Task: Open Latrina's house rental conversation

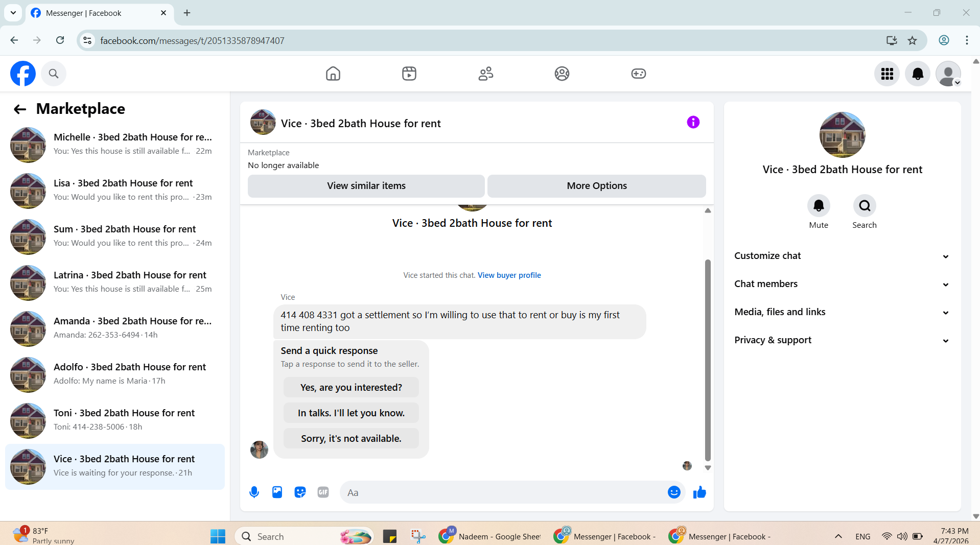Action: 115,282
